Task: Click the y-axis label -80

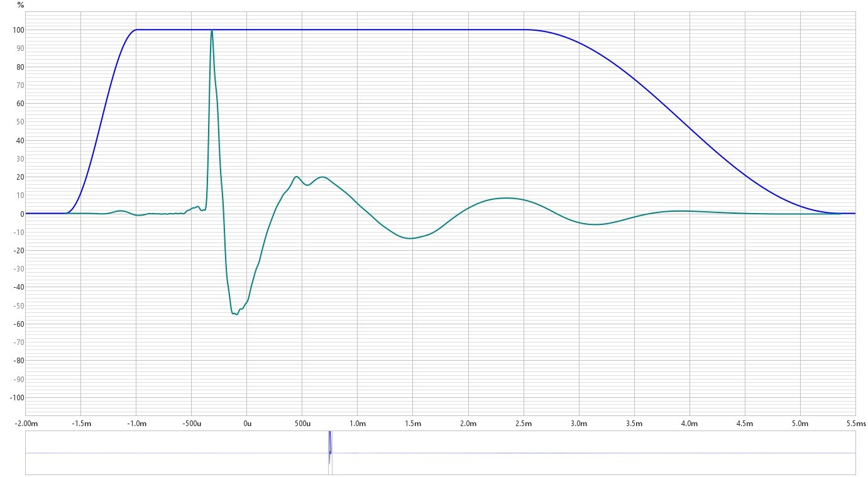Action: click(18, 361)
